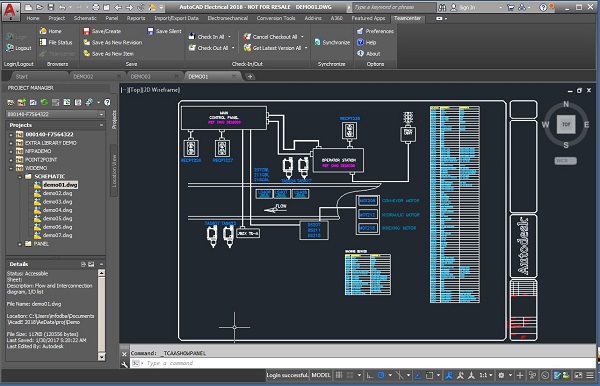This screenshot has width=600, height=386.
Task: Click the Check Out All button
Action: [x=209, y=48]
